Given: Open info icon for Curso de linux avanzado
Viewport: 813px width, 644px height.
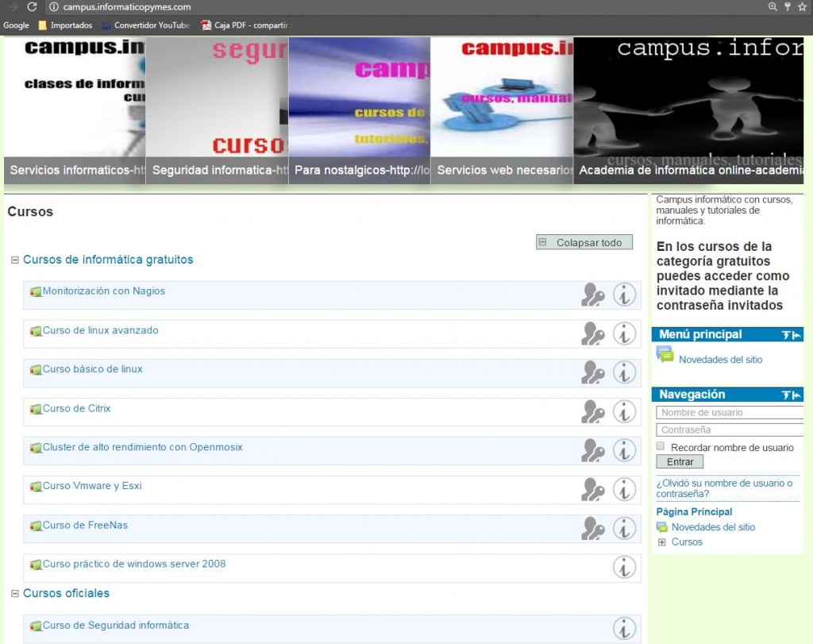Looking at the screenshot, I should pos(624,334).
